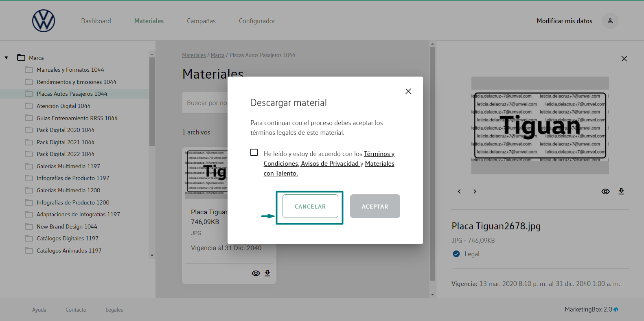Click the MarketingBox 2.0 logo icon
Screen dimensions: 644x321
[x=616, y=310]
